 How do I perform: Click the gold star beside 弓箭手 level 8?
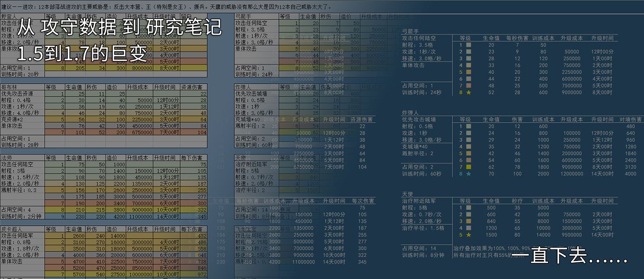click(x=468, y=92)
